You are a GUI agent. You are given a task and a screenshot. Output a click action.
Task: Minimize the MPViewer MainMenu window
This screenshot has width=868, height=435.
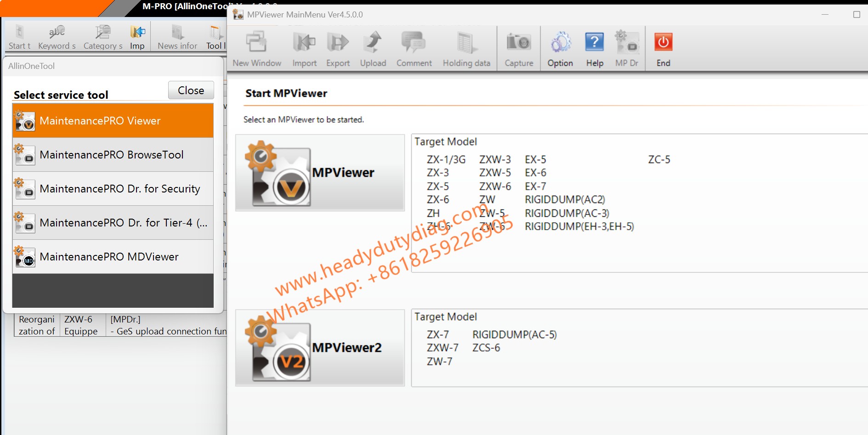(825, 14)
